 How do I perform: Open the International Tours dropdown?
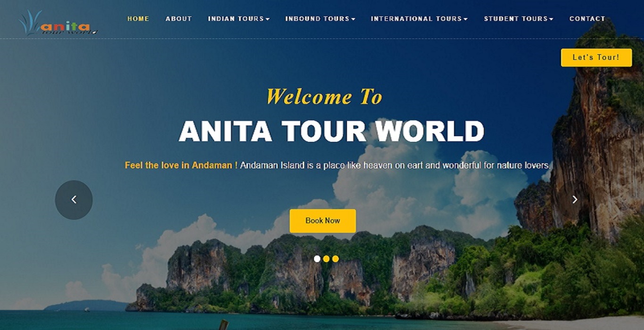pyautogui.click(x=419, y=19)
